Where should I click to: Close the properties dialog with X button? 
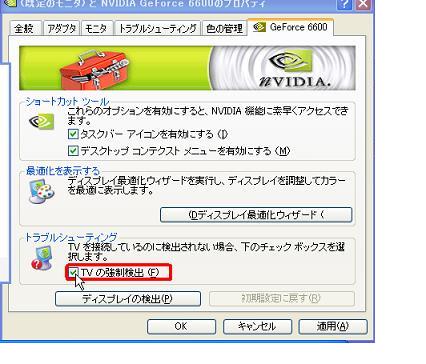point(364,4)
